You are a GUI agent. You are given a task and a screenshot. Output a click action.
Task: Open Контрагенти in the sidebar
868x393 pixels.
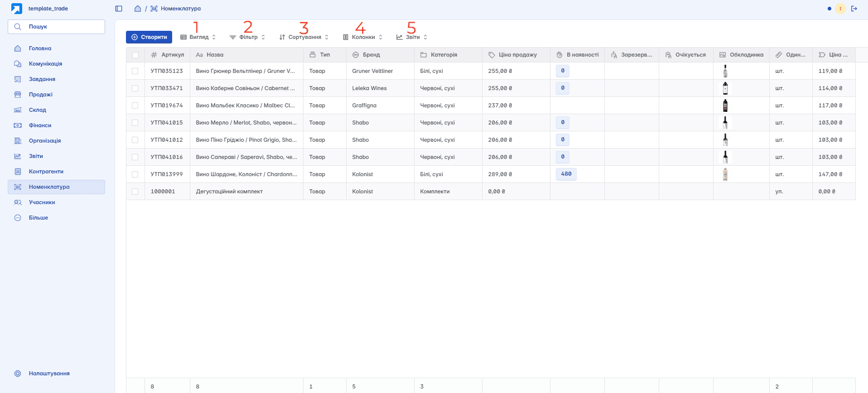[56, 172]
